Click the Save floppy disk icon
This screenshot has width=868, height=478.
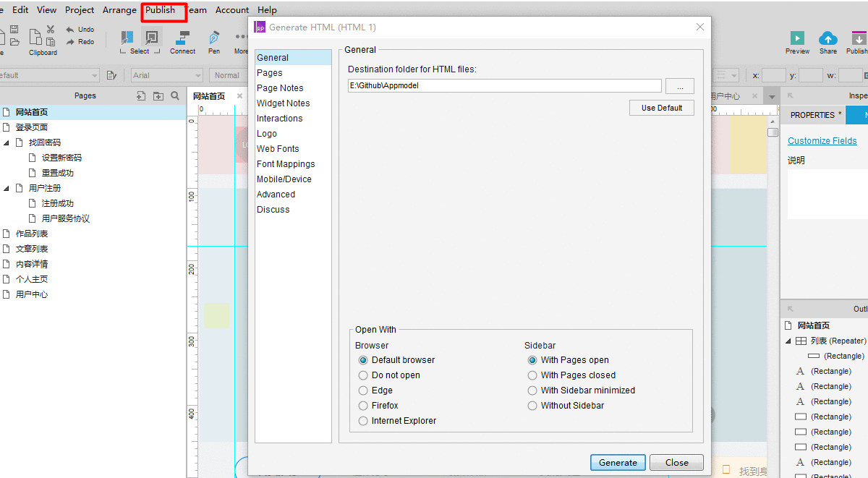click(x=14, y=30)
